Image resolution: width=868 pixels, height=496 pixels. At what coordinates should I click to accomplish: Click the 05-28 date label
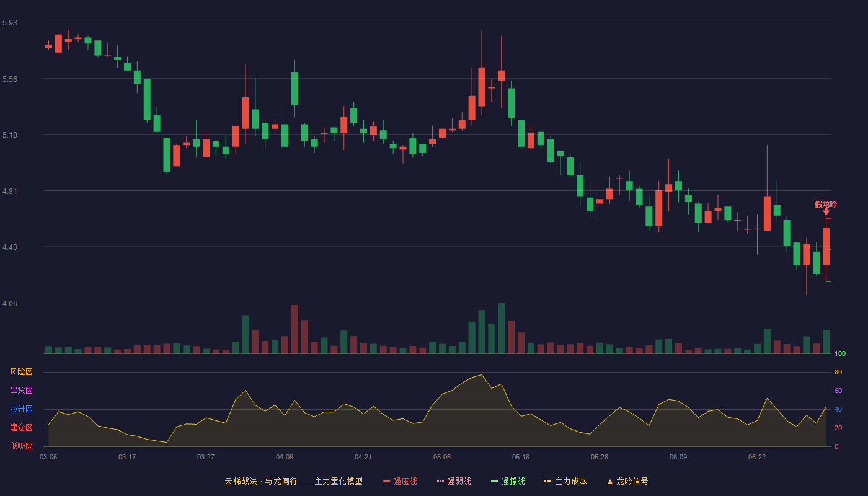pos(600,457)
